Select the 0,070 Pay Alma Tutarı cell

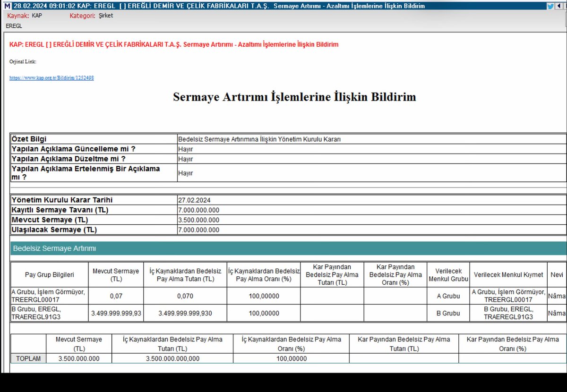(185, 296)
